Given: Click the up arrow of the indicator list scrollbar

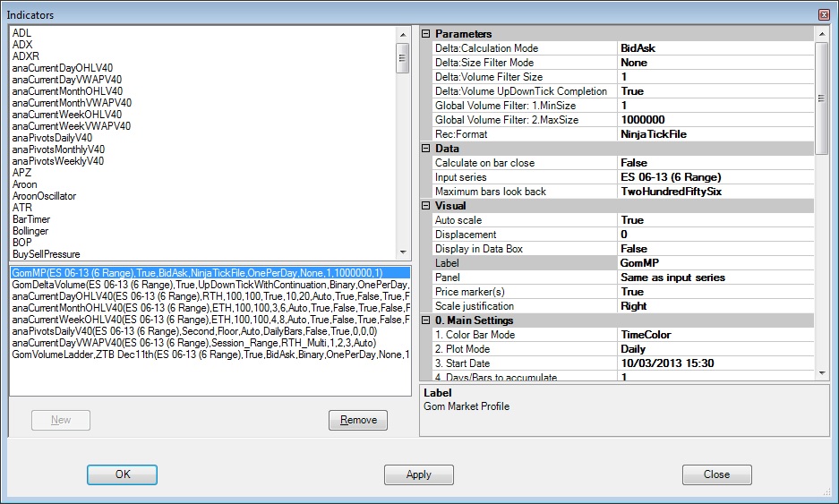Looking at the screenshot, I should pos(403,35).
